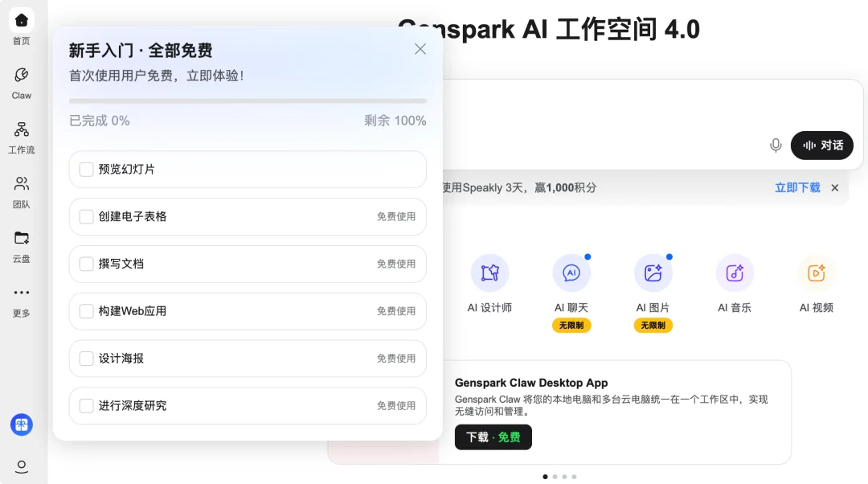
Task: Launch the AI 音乐 music icon
Action: 735,273
